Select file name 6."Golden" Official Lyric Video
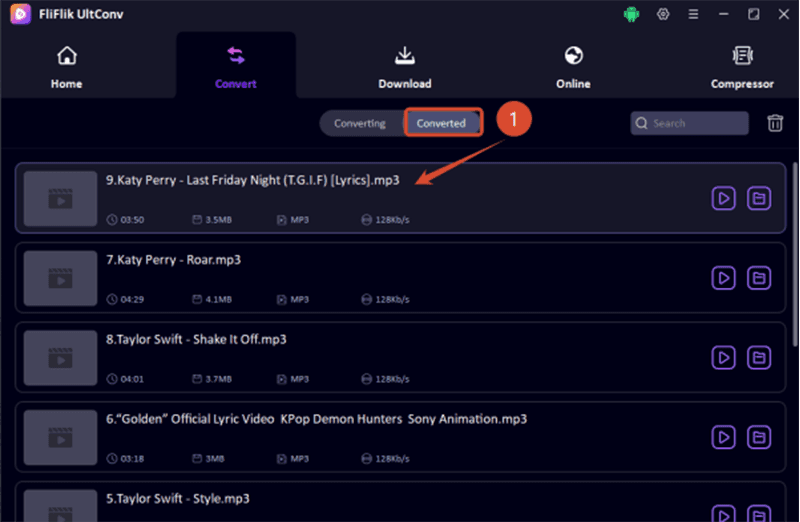800x522 pixels. (x=316, y=419)
